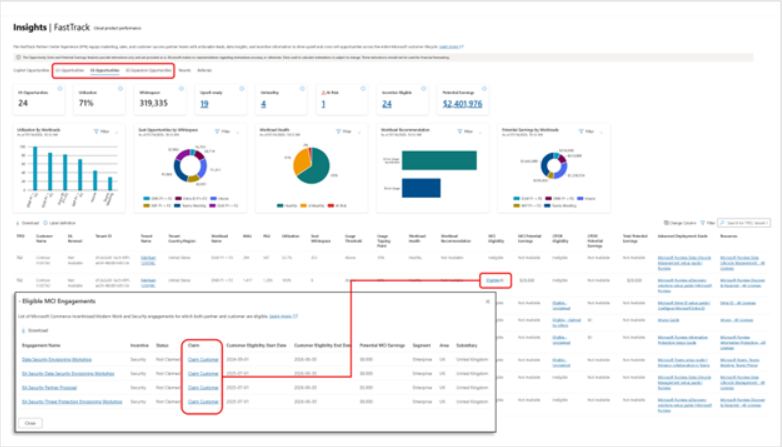
Task: Filter the Potential Earnings by Workloads chart
Action: click(x=586, y=132)
